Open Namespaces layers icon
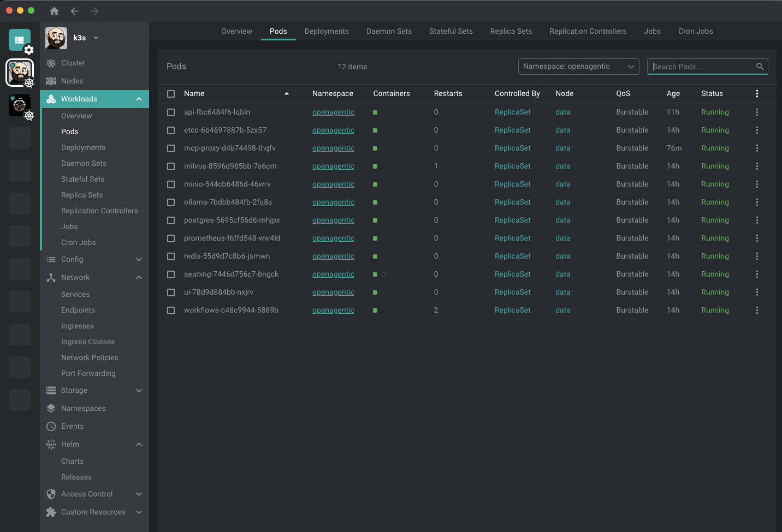Image resolution: width=782 pixels, height=532 pixels. pos(51,408)
